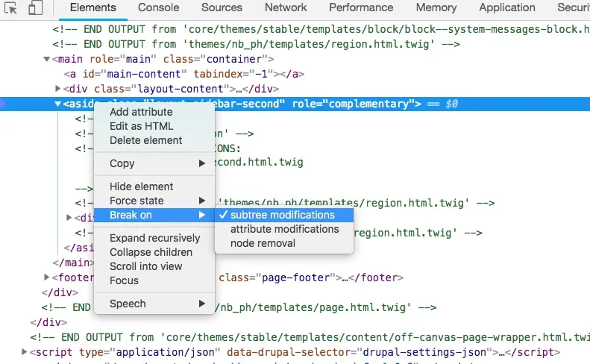The image size is (590, 364).
Task: Click the END OUTPUT off-canvas-page-wrapper comment
Action: [x=310, y=337]
